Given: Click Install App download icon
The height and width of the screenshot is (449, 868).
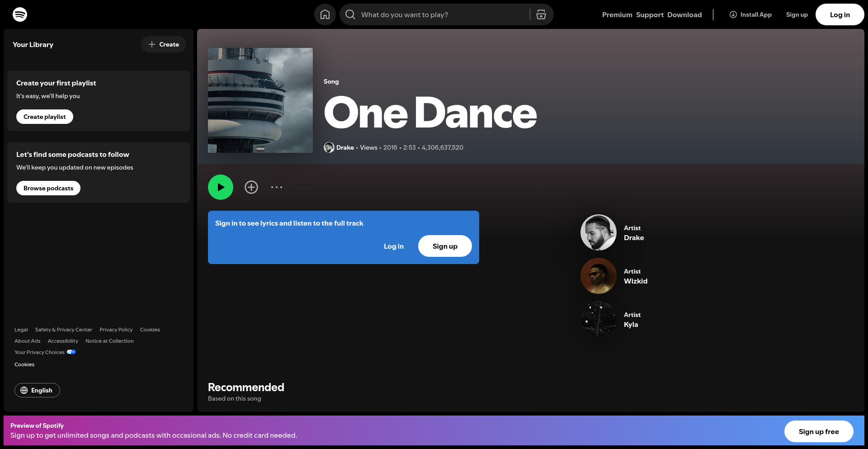Looking at the screenshot, I should coord(733,14).
